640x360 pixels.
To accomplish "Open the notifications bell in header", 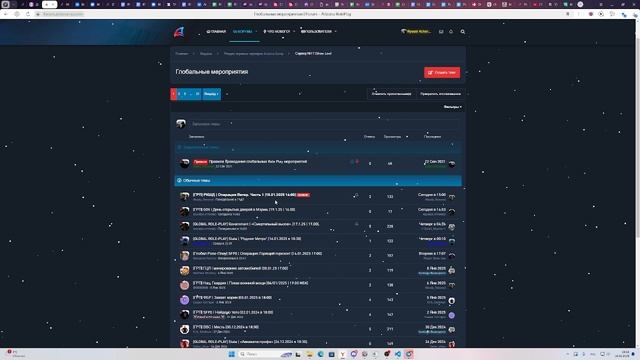I will point(451,31).
